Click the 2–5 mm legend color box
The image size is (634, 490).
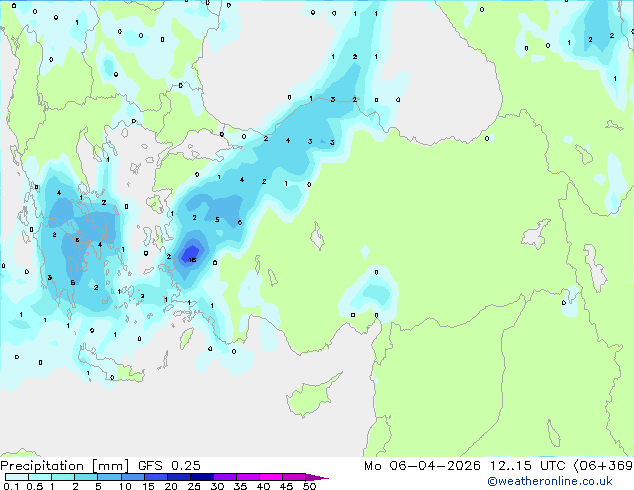pos(86,477)
